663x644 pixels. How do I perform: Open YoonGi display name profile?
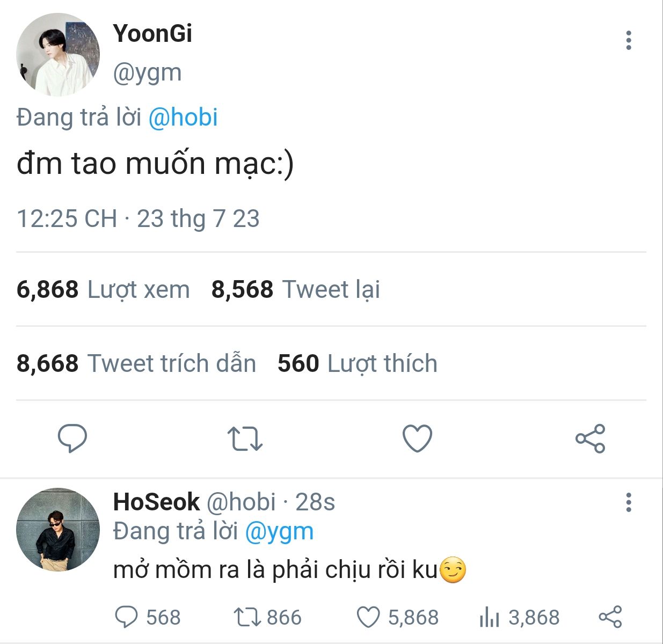click(x=152, y=33)
